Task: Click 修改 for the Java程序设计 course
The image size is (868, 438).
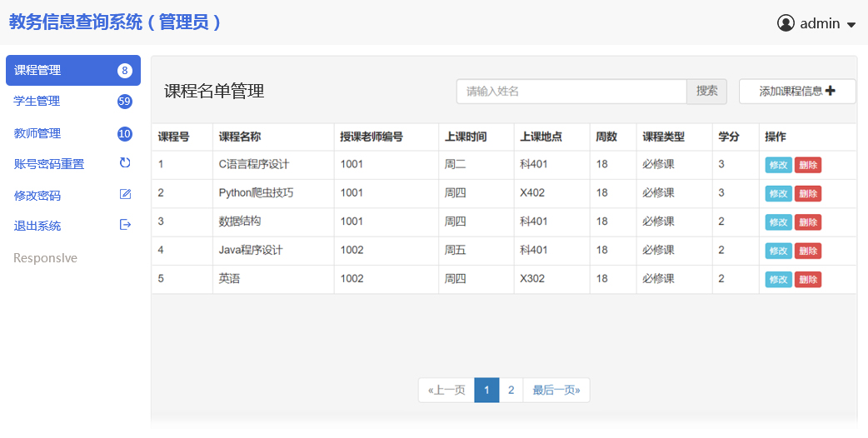Action: [778, 251]
